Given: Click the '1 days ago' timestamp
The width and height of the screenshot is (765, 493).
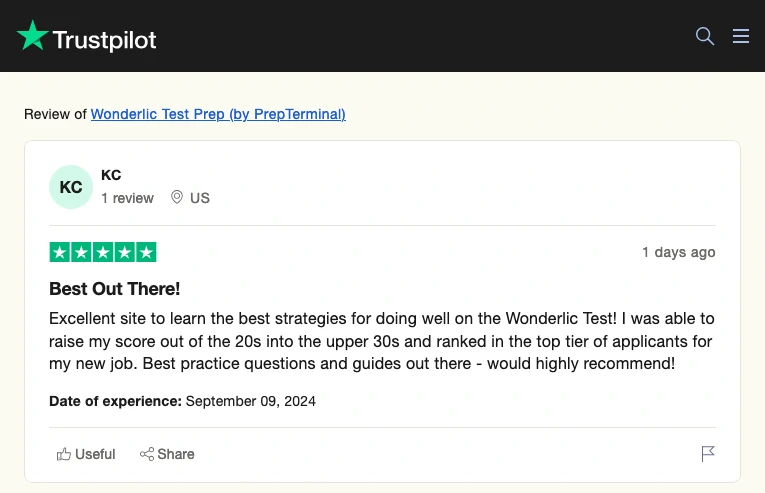Looking at the screenshot, I should coord(679,252).
